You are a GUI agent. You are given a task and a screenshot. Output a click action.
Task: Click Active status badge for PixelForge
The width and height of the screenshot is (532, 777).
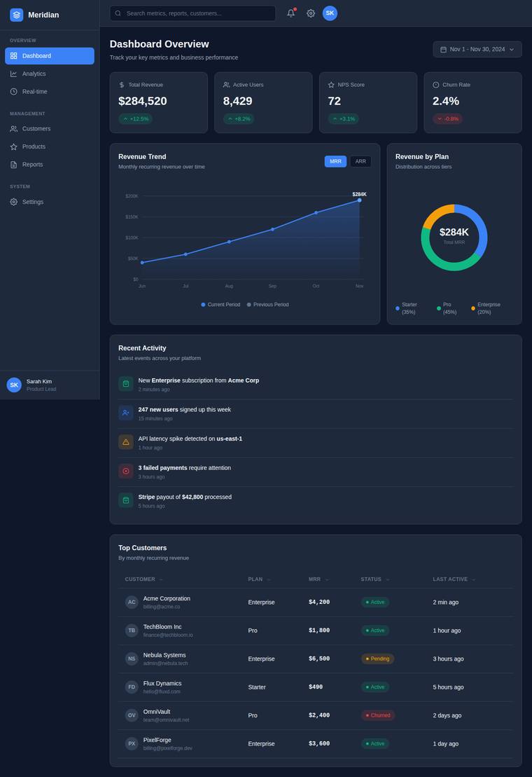coord(375,743)
